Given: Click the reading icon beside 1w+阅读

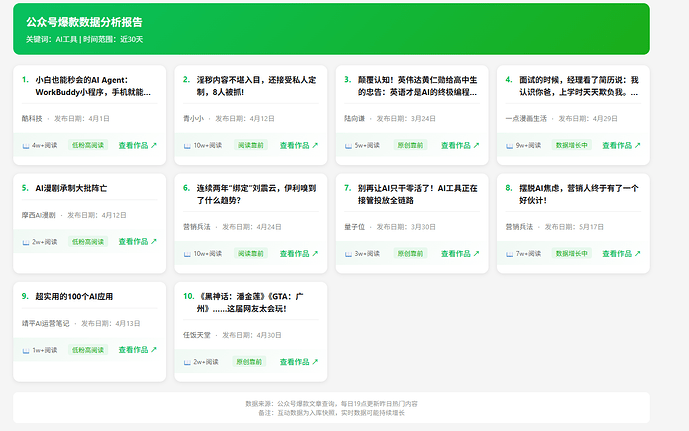Looking at the screenshot, I should coord(26,351).
